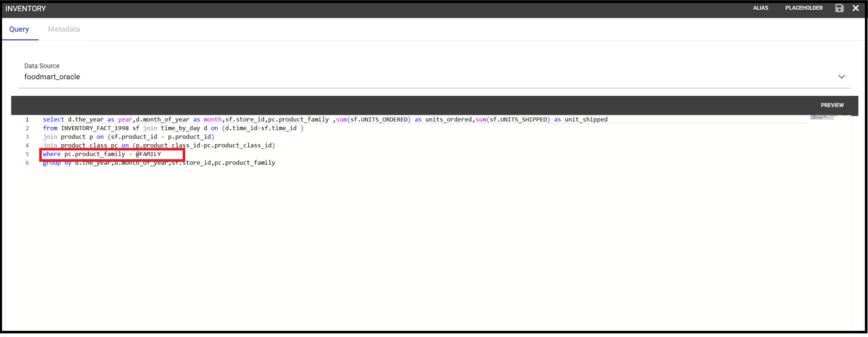This screenshot has width=868, height=337.
Task: Expand the Data Source dropdown arrow
Action: coord(842,77)
